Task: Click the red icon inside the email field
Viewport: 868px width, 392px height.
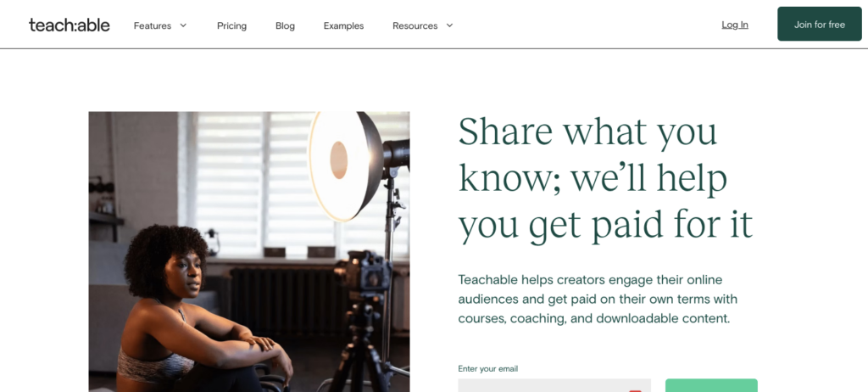Action: click(635, 389)
